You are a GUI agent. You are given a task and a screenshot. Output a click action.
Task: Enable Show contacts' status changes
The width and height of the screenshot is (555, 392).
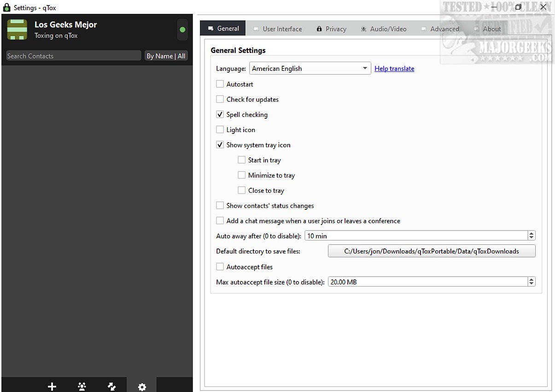click(x=220, y=206)
